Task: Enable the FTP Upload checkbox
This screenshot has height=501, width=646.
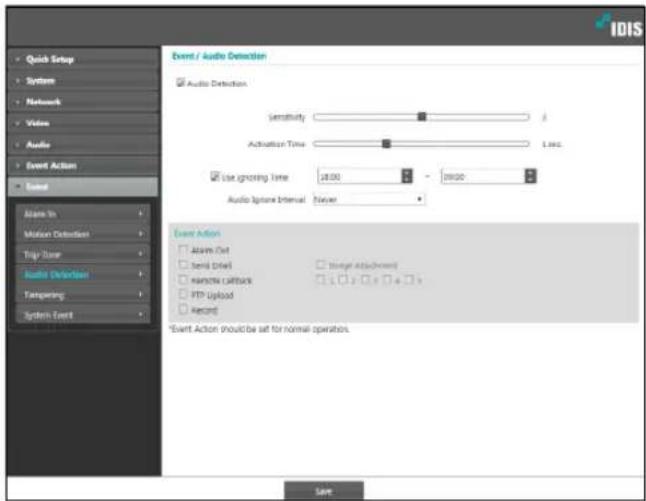Action: (x=183, y=294)
